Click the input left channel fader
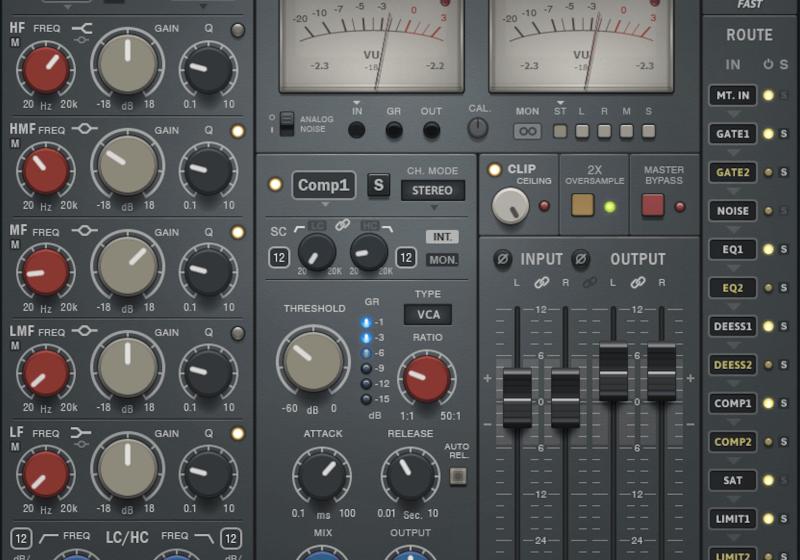The image size is (800, 560). (x=517, y=398)
